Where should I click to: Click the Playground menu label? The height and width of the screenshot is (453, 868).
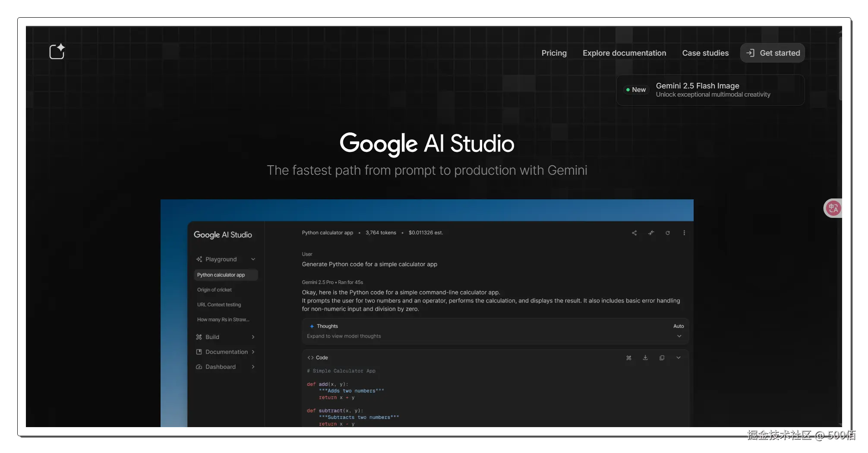(221, 259)
